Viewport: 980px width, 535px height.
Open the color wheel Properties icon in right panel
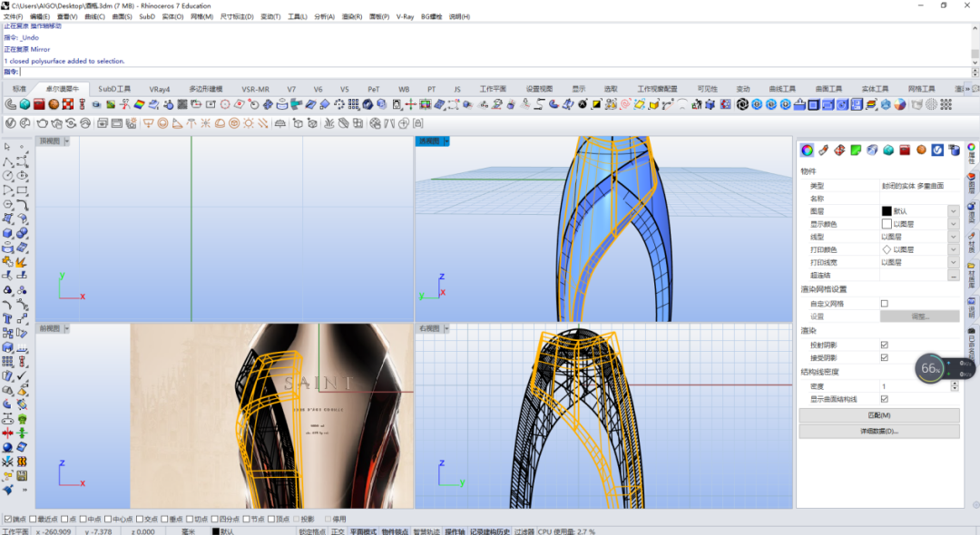pos(807,150)
